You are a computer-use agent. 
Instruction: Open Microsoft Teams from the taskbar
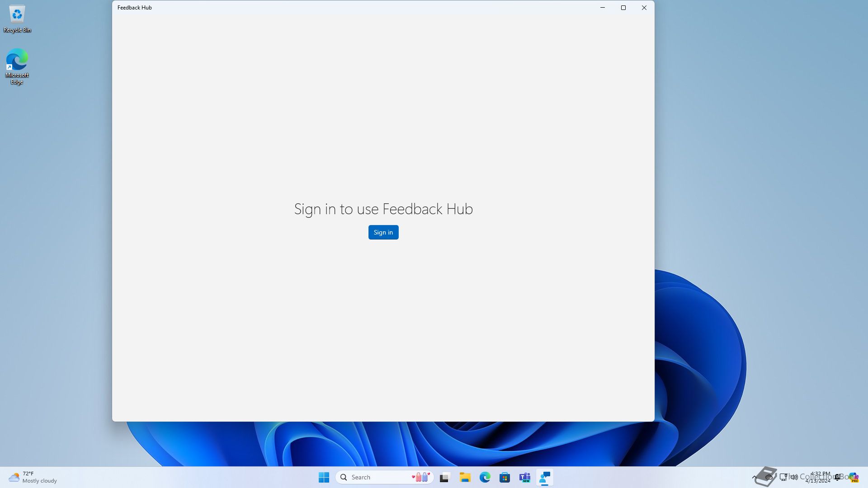coord(525,477)
